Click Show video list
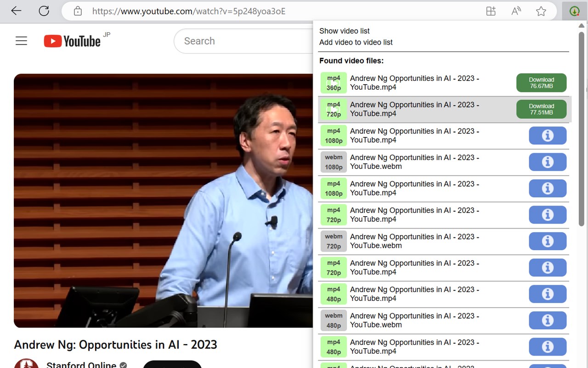 pos(345,31)
